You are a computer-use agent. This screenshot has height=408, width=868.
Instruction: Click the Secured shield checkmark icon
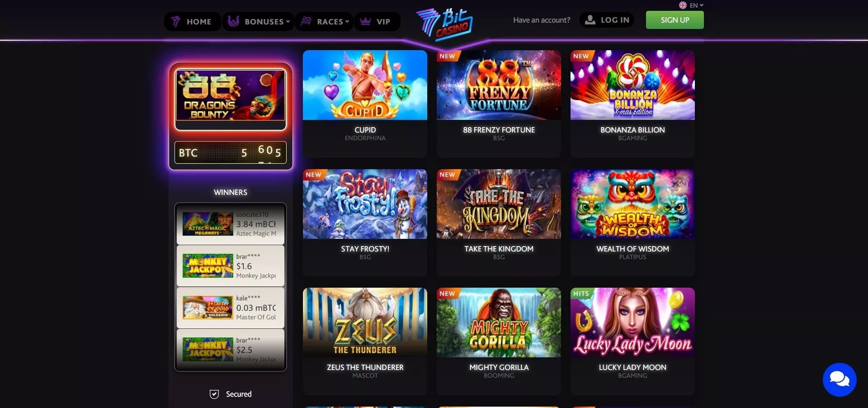[214, 394]
